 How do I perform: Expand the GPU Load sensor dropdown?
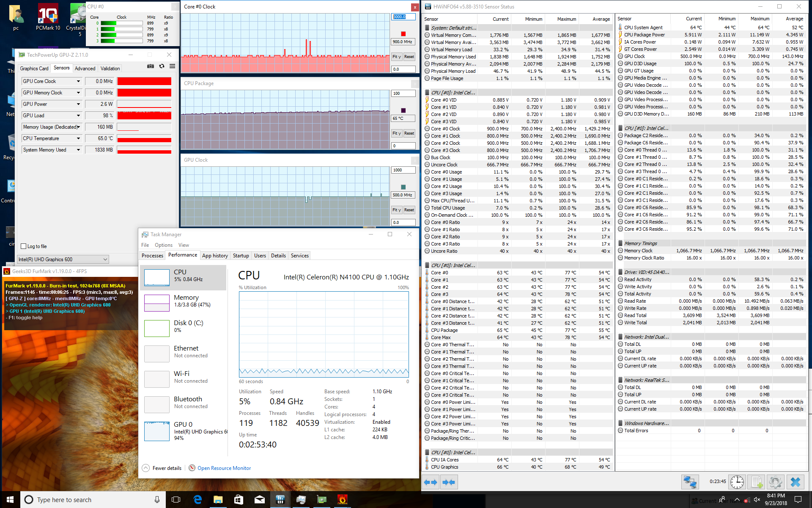[78, 116]
